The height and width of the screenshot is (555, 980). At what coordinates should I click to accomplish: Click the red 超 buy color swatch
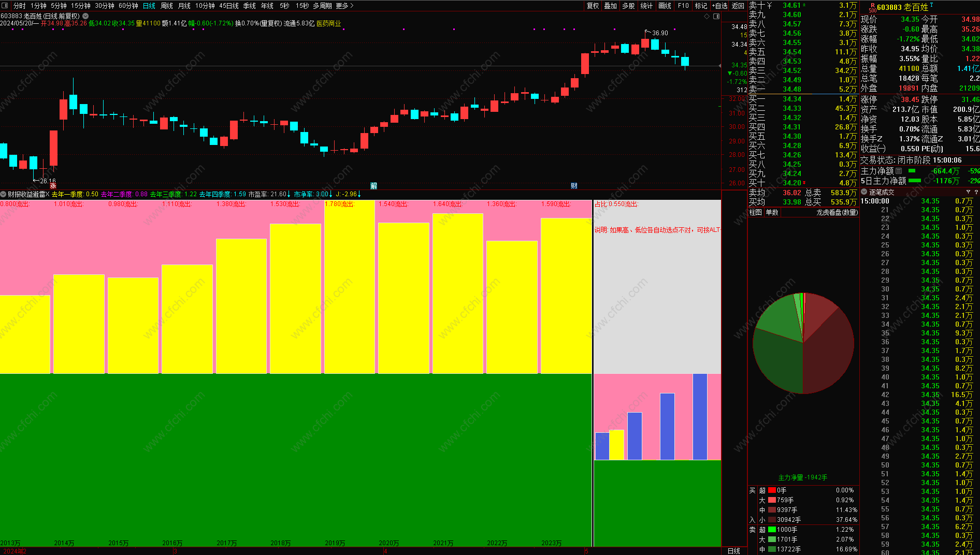coord(772,490)
